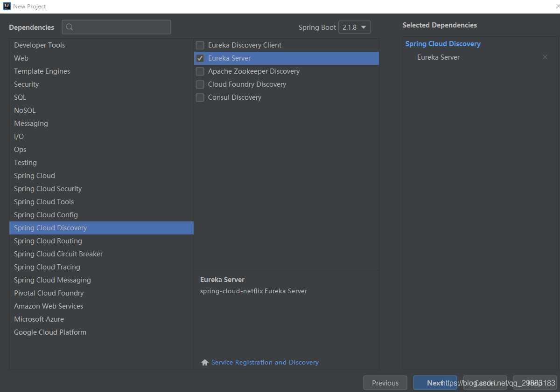Open the Messaging category
Viewport: 560px width, 392px height.
pyautogui.click(x=101, y=124)
